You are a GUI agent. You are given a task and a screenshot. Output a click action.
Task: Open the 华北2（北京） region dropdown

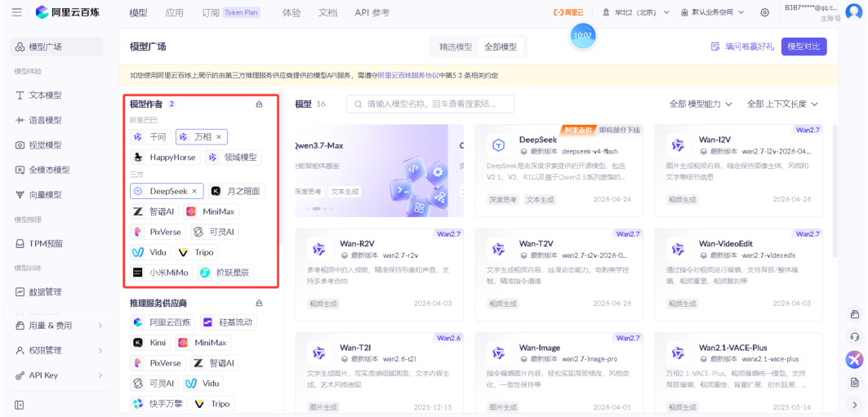click(636, 12)
